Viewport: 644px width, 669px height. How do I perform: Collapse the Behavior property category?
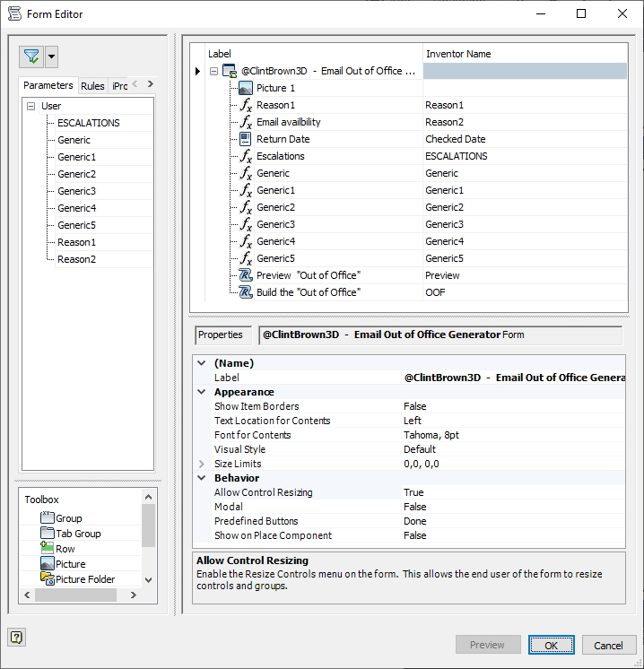[202, 478]
